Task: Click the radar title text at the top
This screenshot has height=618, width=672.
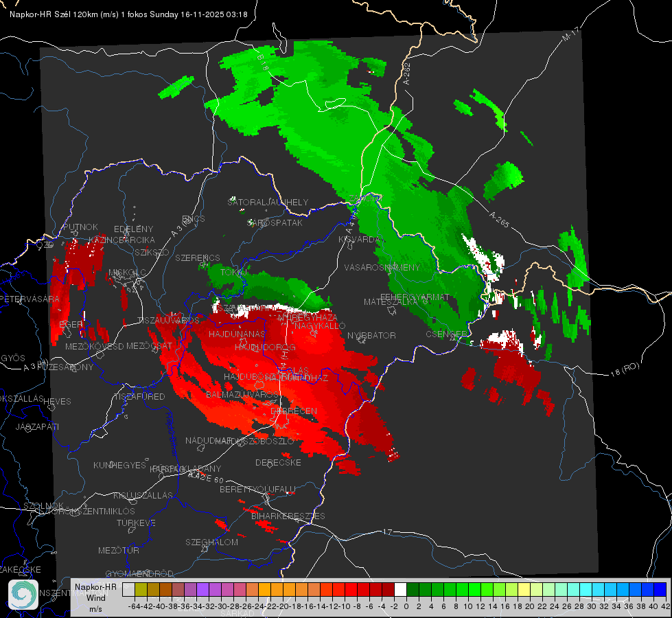Action: pyautogui.click(x=128, y=14)
